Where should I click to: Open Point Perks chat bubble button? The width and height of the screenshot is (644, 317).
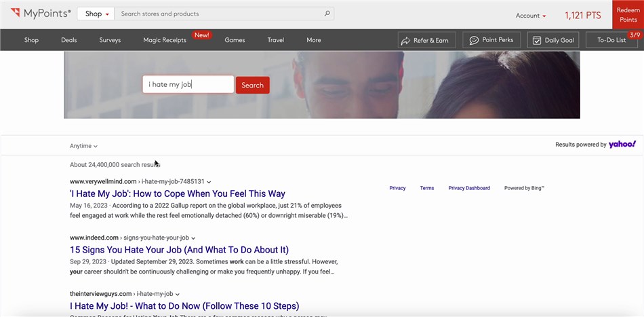tap(491, 40)
